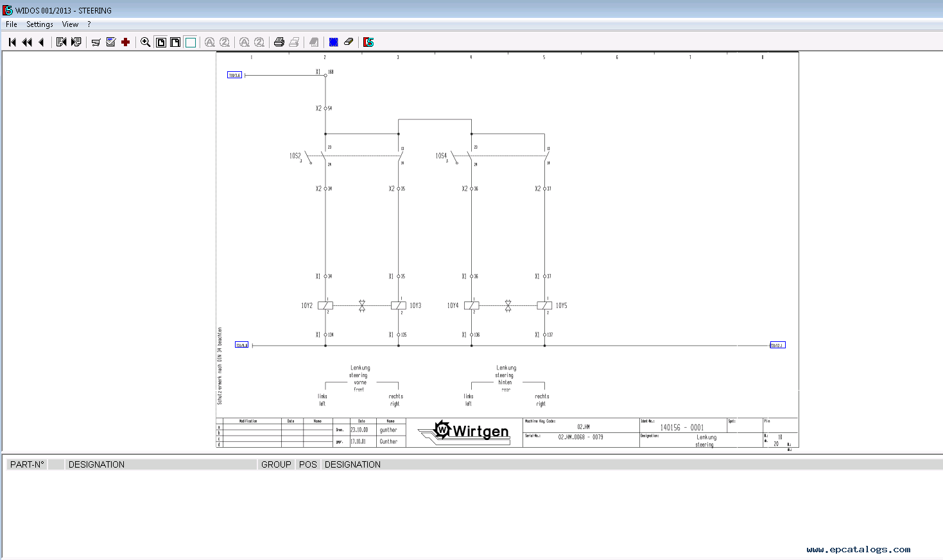The image size is (943, 560).
Task: Click the checklist notepad icon
Action: coord(110,42)
